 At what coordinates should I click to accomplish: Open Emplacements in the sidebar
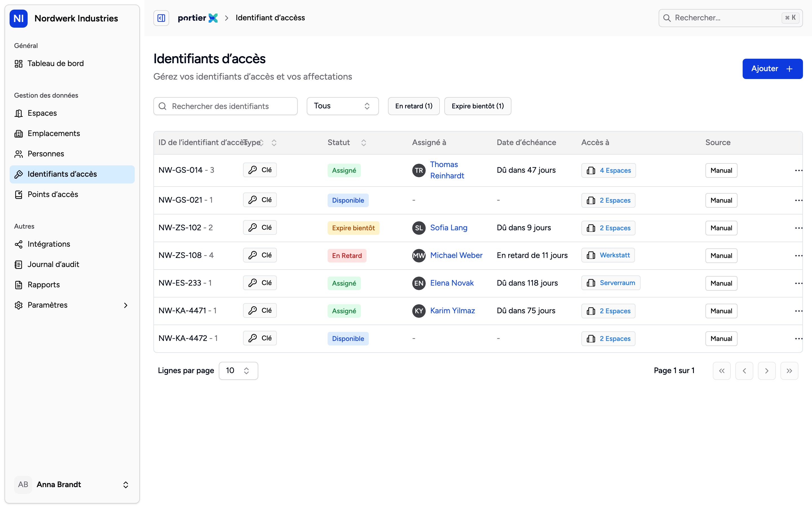(72, 133)
